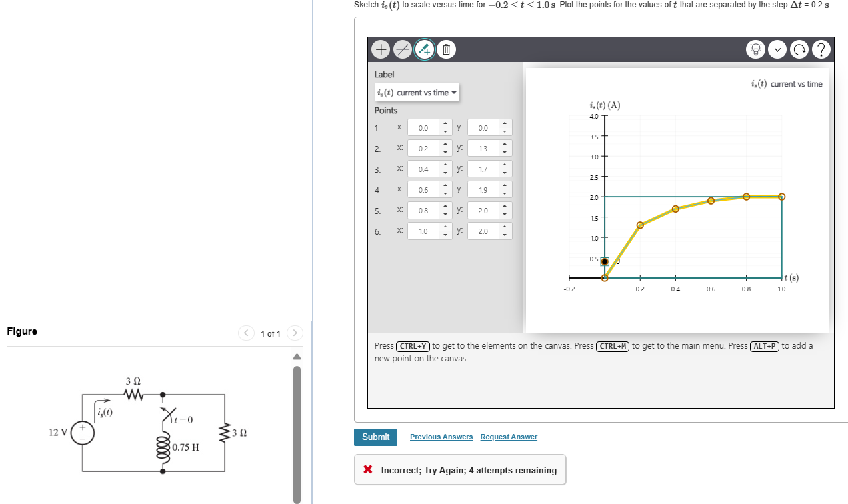The height and width of the screenshot is (504, 848).
Task: Open the Label dropdown for ia(t) current vs time
Action: coord(416,93)
